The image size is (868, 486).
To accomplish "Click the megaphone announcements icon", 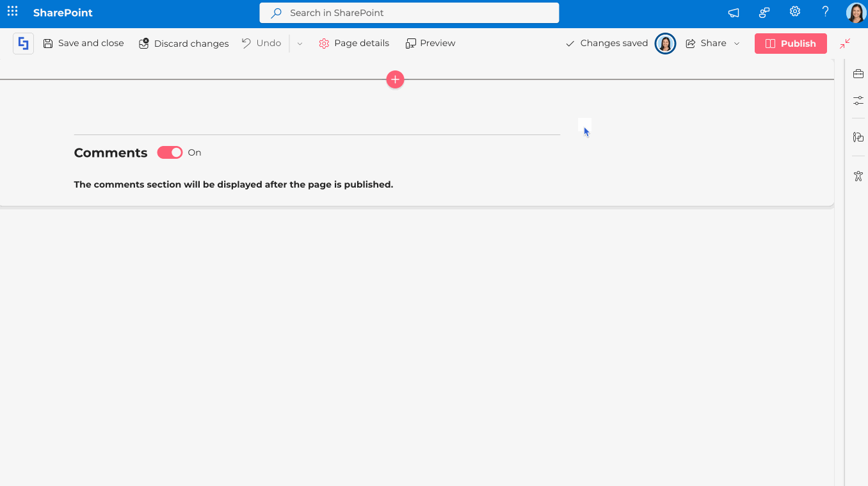I will [x=733, y=12].
